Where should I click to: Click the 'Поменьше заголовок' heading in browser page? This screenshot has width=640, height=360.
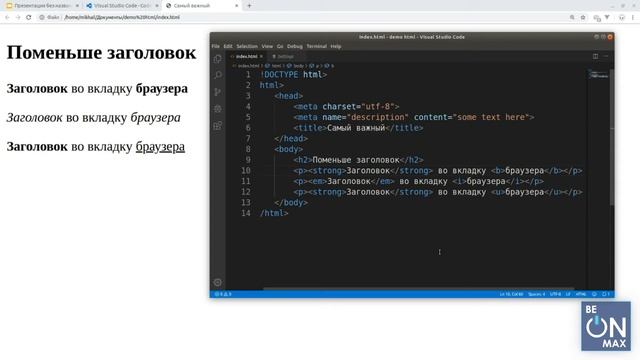point(101,53)
